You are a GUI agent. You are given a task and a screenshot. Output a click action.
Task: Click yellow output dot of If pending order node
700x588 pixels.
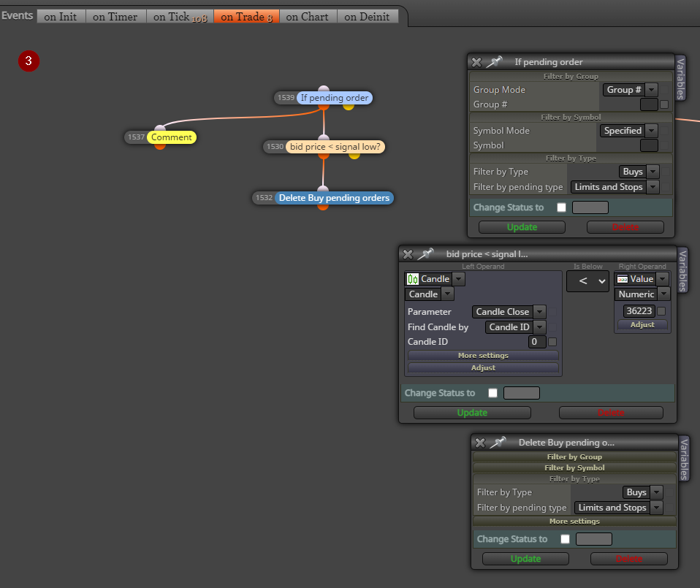349,107
